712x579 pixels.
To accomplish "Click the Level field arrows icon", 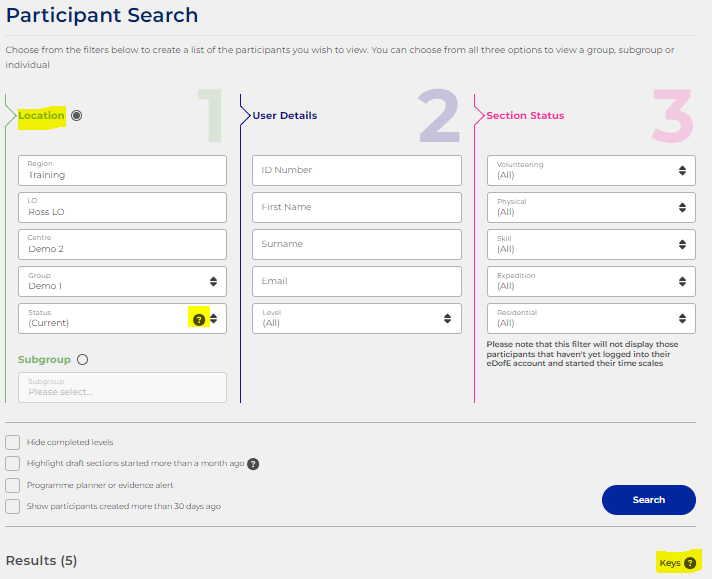I will click(447, 319).
